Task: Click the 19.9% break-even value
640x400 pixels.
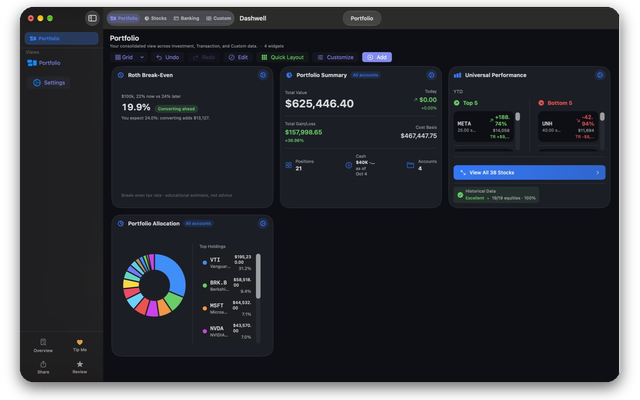Action: point(136,107)
